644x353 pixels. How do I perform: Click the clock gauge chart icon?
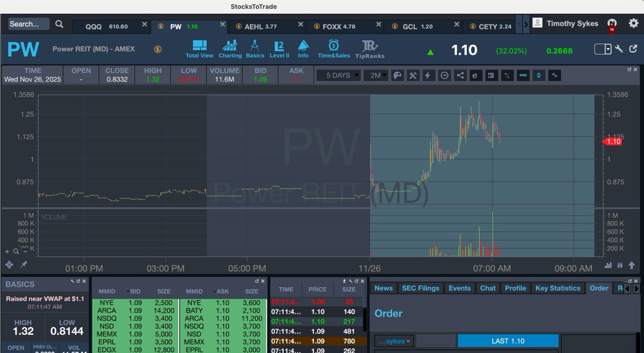444,76
